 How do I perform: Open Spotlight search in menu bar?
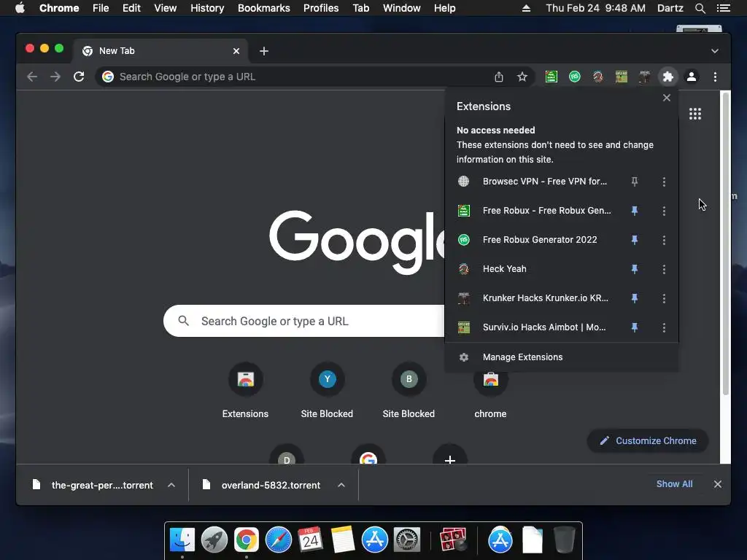700,8
